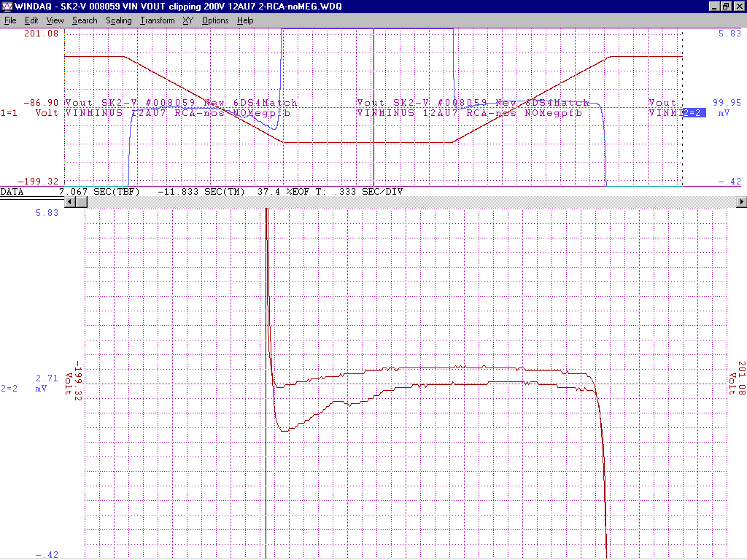Select the highlighted 2=2 channel label
The image size is (747, 560).
694,113
